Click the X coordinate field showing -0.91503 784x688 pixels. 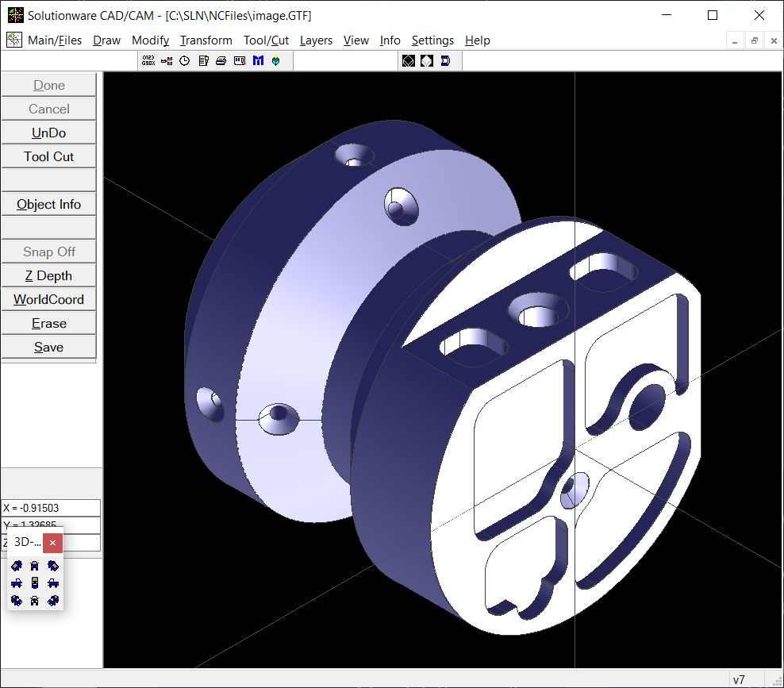tap(51, 508)
